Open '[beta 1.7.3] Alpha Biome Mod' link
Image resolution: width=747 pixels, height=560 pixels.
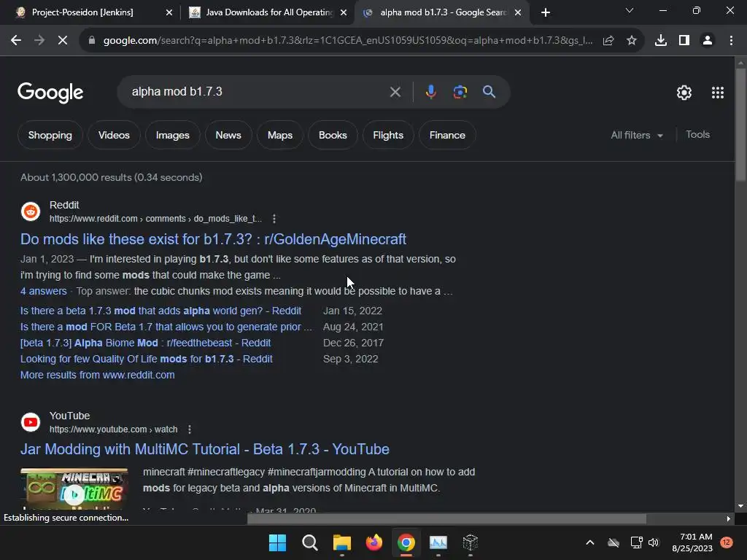[145, 343]
